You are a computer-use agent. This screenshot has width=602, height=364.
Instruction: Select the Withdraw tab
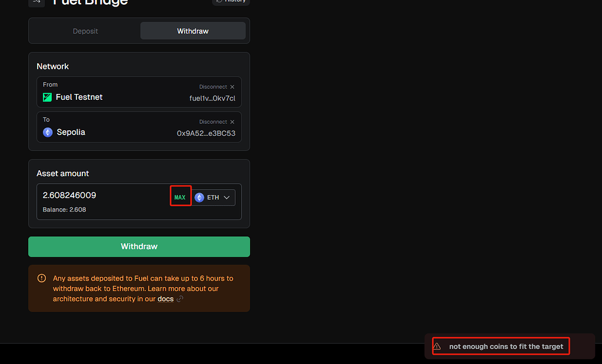click(x=193, y=31)
